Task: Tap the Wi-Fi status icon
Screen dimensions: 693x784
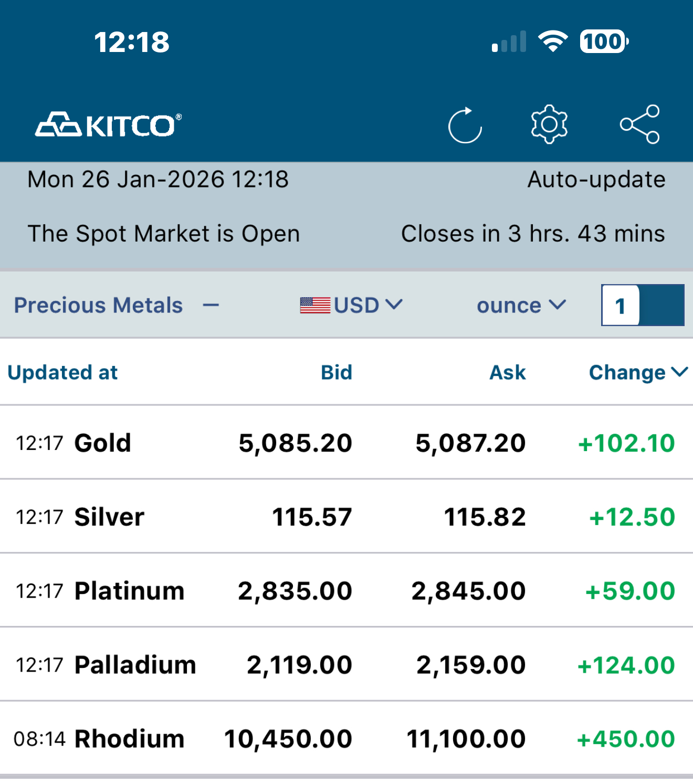Action: click(552, 41)
